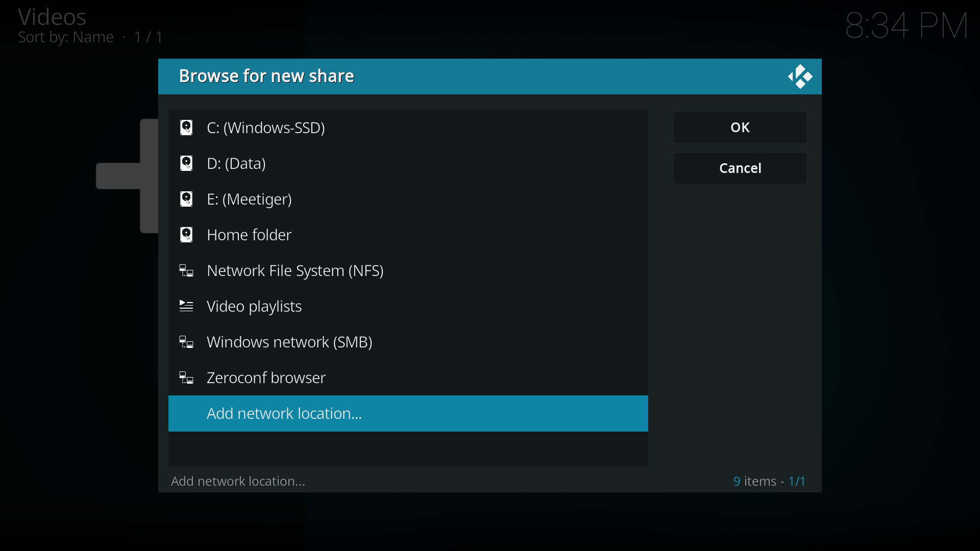This screenshot has height=551, width=980.
Task: Click the Video playlists icon
Action: [186, 306]
